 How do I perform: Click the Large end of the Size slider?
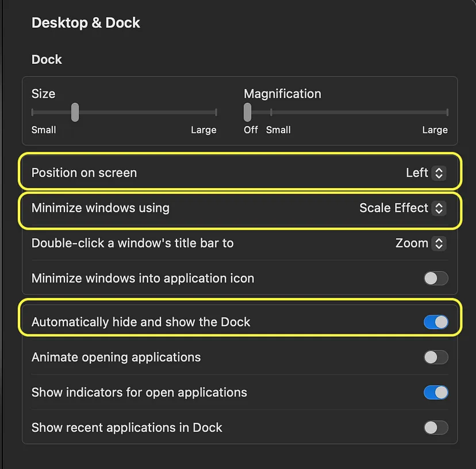[216, 112]
